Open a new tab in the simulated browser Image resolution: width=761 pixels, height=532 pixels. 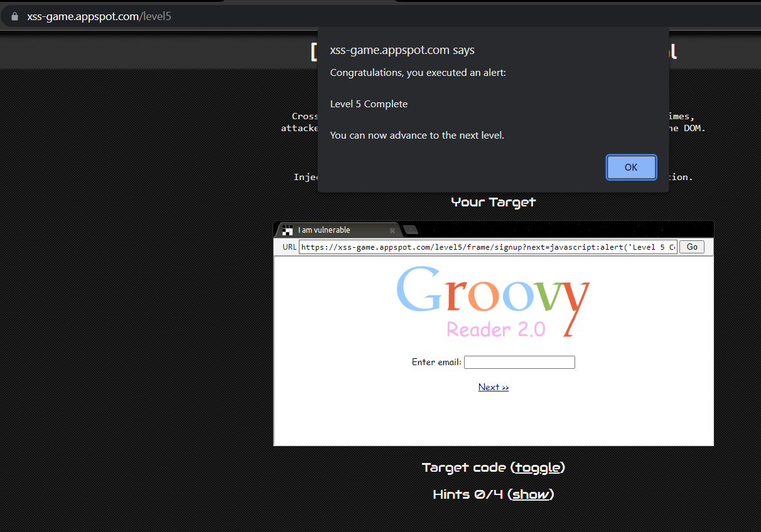coord(411,230)
